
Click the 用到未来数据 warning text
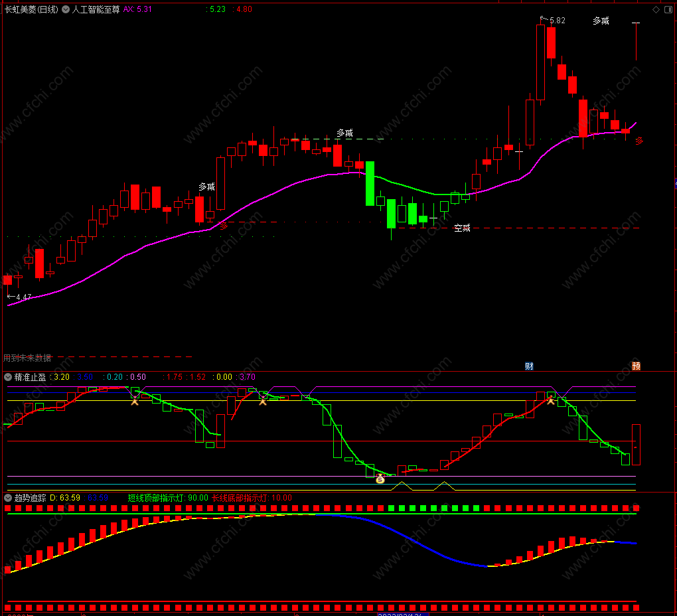[27, 358]
